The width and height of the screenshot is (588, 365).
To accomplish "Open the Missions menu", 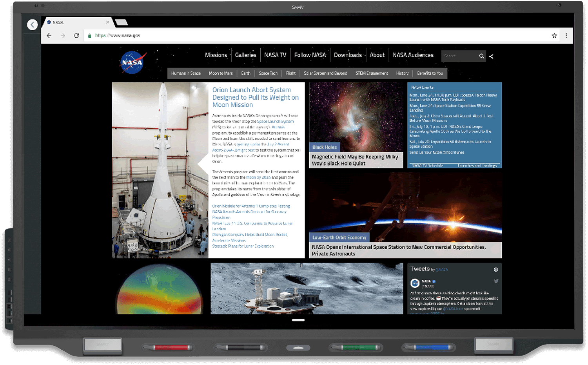I will point(216,55).
